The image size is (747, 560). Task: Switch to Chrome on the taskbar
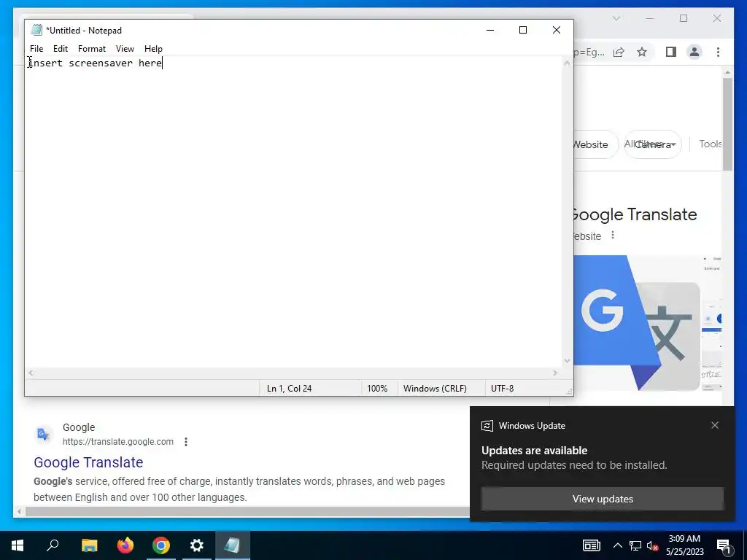click(x=161, y=545)
